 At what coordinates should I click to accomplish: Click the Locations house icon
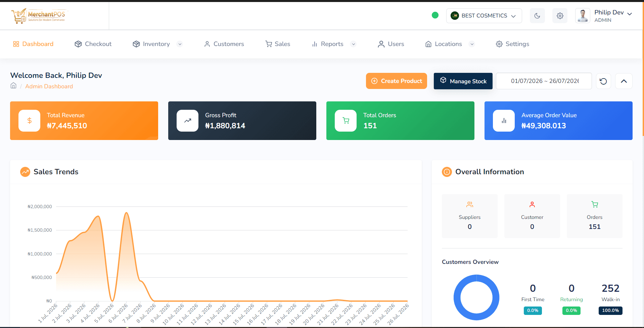point(428,44)
